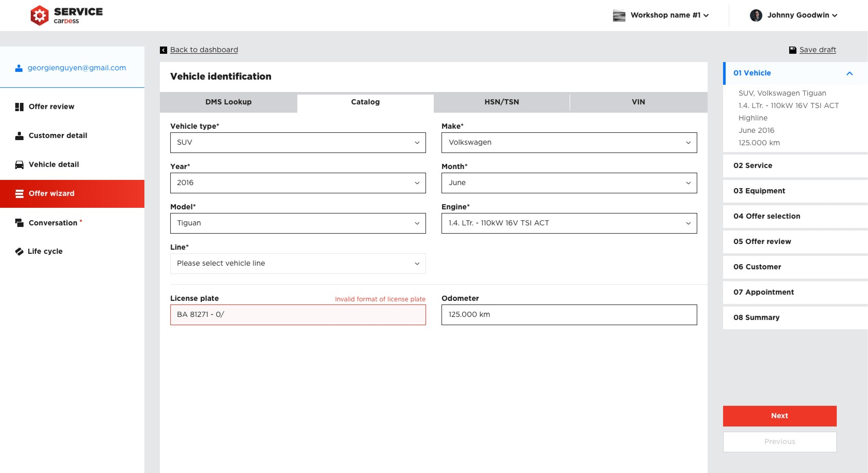
Task: Click the '1.4. LTr. - 110kW 16V TSI ACT' summary line
Action: point(788,106)
